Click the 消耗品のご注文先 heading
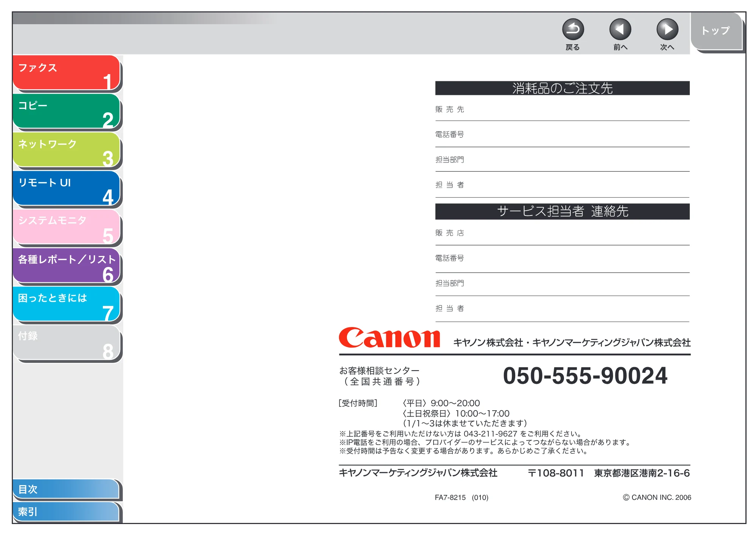 [562, 88]
